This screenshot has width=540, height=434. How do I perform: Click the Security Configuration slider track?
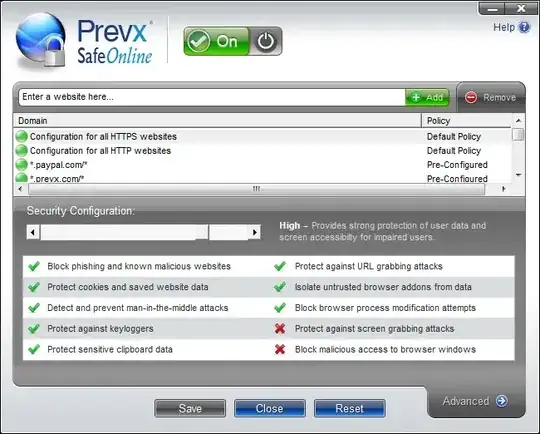(x=144, y=232)
